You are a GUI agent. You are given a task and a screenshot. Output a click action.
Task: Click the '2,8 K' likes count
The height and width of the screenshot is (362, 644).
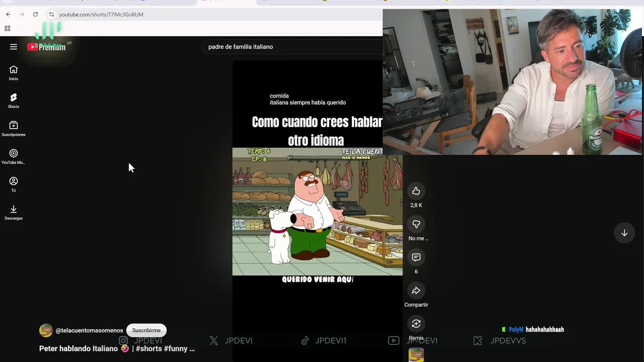416,205
